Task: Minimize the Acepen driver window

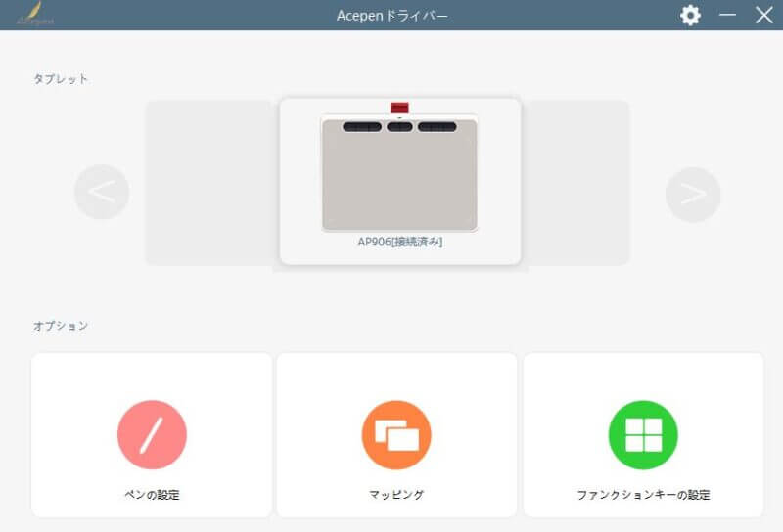Action: pos(727,16)
